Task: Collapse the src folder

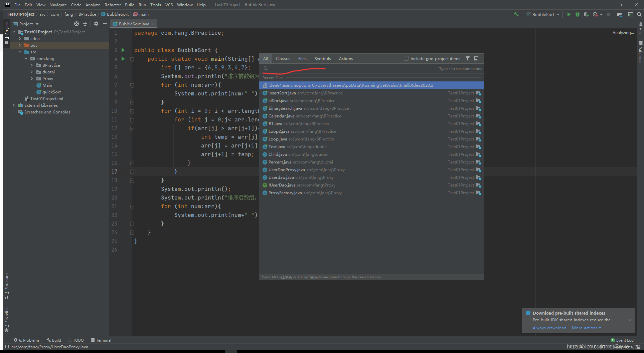Action: pyautogui.click(x=20, y=52)
